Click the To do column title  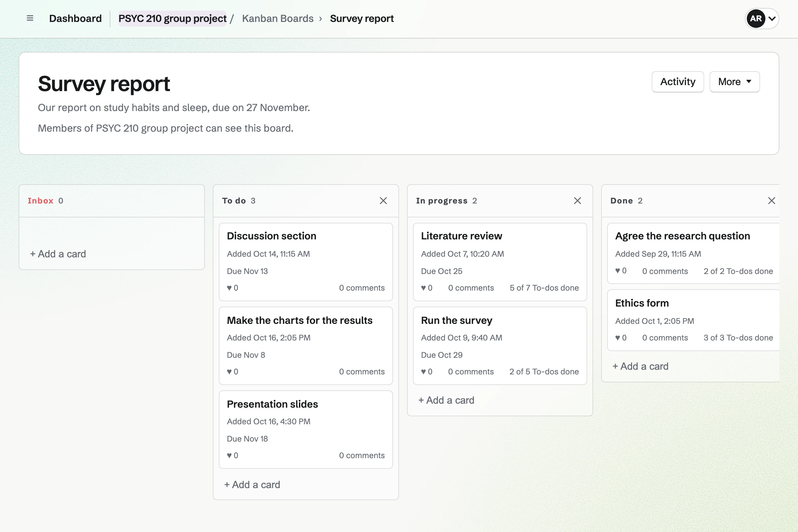pyautogui.click(x=234, y=200)
